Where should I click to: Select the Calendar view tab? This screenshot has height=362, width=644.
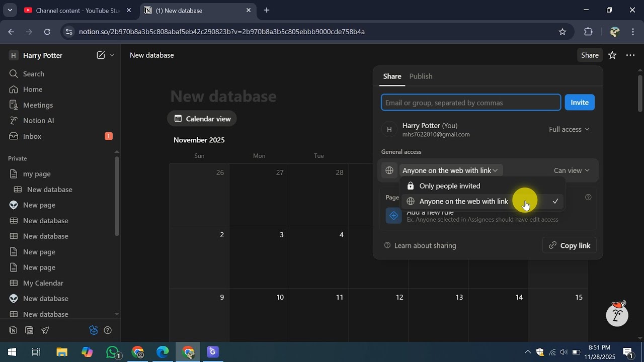tap(202, 119)
